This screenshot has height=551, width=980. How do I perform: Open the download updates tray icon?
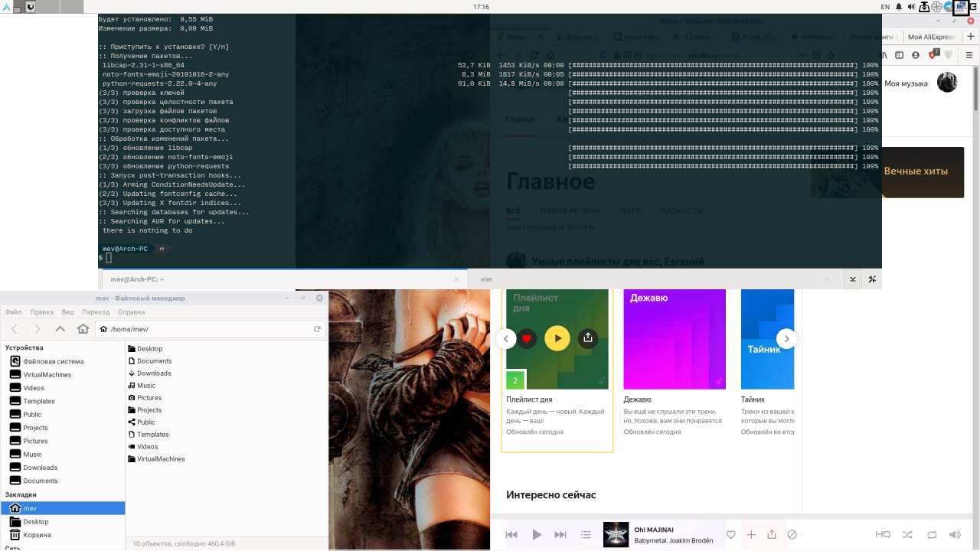[x=924, y=7]
